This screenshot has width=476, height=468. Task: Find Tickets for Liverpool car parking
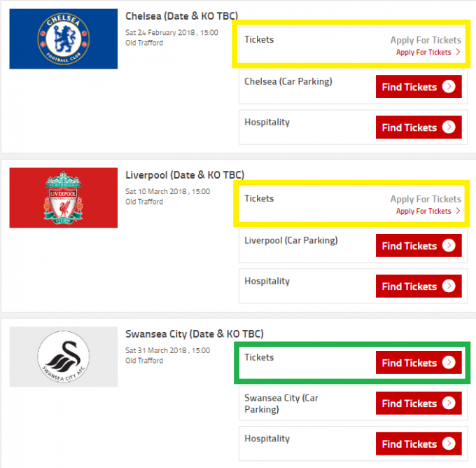coord(419,247)
